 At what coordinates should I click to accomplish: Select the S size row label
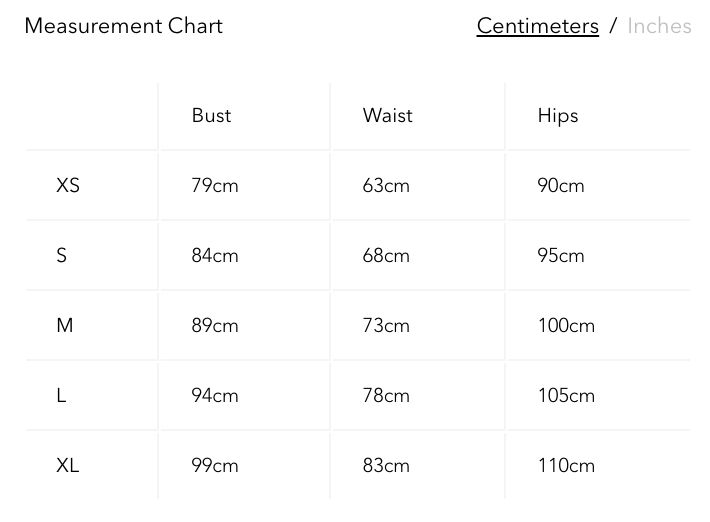point(62,256)
